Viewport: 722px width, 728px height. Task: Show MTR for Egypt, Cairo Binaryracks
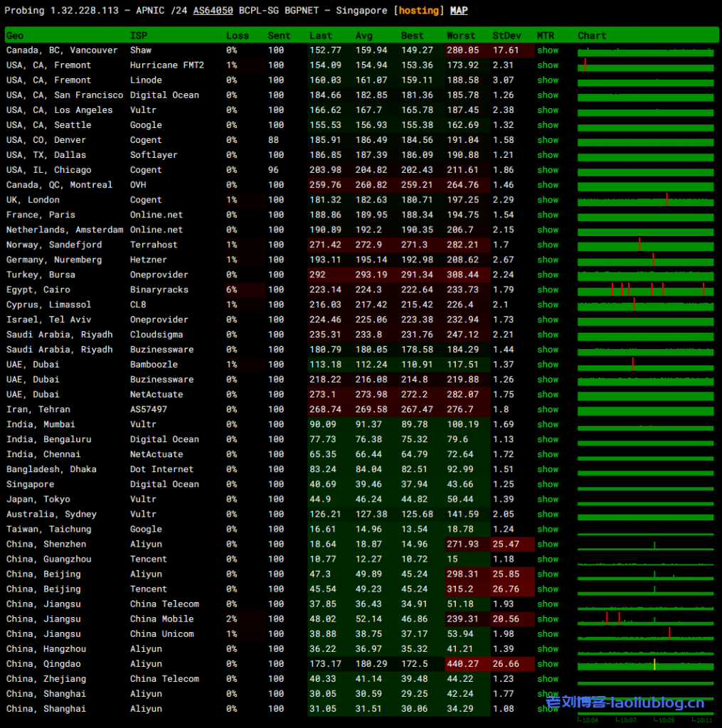(x=548, y=290)
